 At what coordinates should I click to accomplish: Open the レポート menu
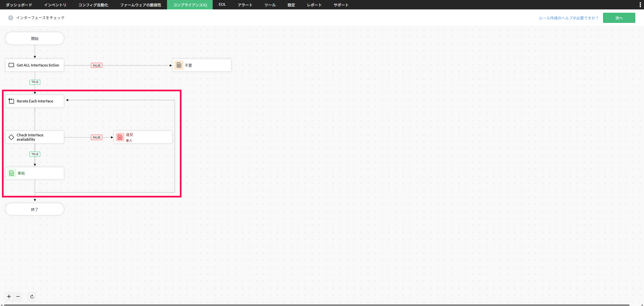point(314,5)
